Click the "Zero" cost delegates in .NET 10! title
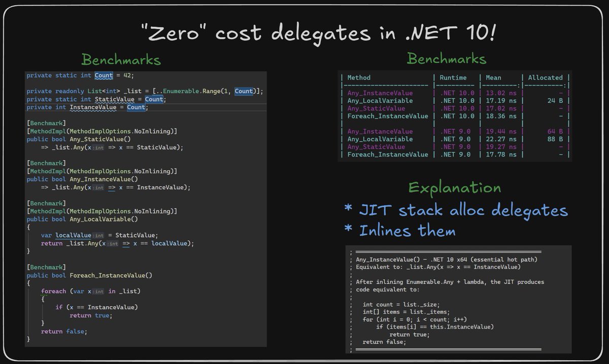Viewport: 609px width, 364px height. click(x=320, y=33)
